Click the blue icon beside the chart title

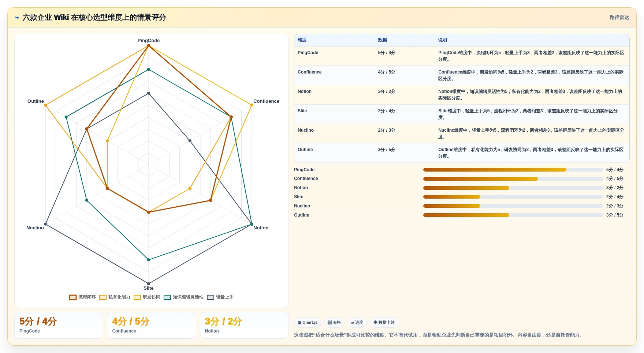pyautogui.click(x=17, y=18)
